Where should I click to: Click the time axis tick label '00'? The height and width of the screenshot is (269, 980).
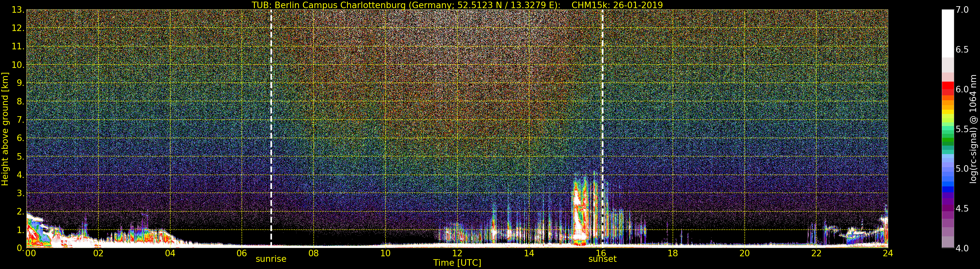pyautogui.click(x=30, y=253)
